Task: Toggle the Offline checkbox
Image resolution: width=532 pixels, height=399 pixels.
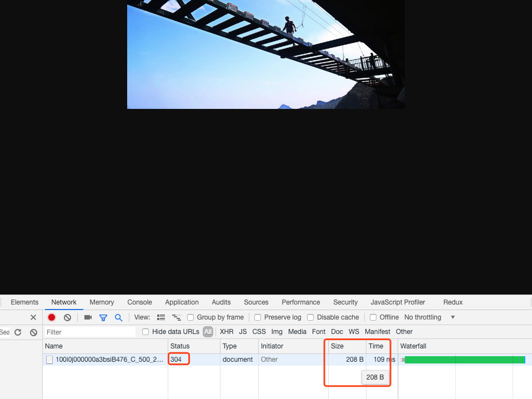Action: pos(373,317)
